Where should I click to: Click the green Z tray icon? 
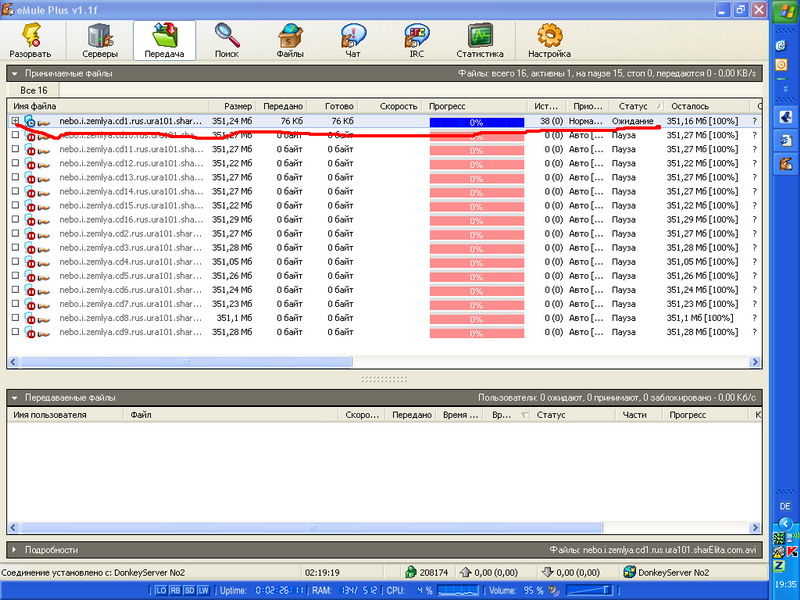779,565
